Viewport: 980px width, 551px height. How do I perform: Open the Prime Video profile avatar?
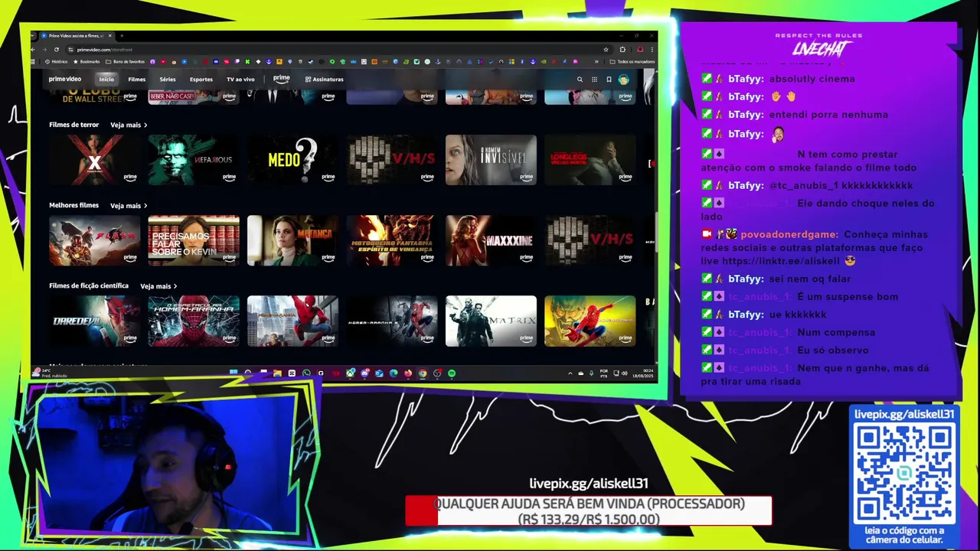pos(623,79)
